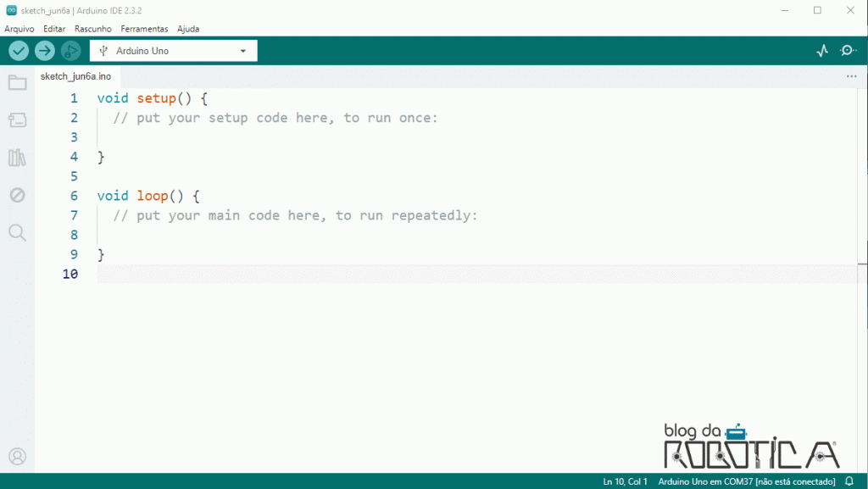Open the Boards Manager sidebar icon

pyautogui.click(x=17, y=120)
